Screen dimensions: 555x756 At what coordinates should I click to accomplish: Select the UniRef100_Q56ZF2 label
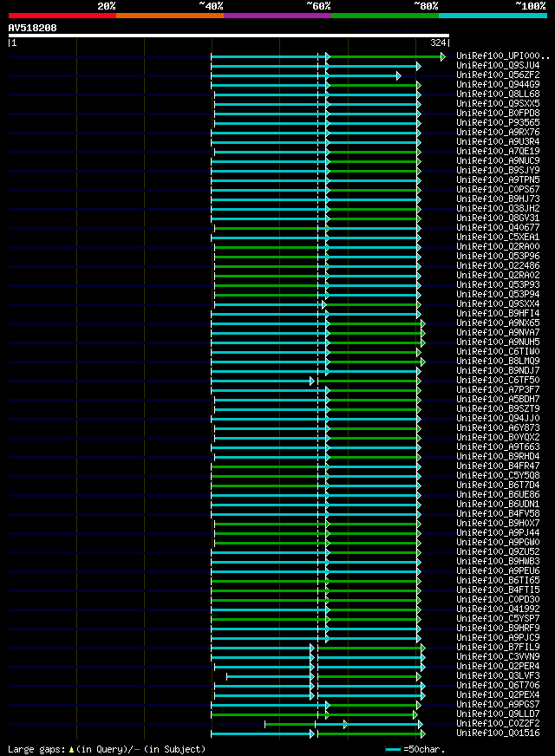[x=498, y=75]
